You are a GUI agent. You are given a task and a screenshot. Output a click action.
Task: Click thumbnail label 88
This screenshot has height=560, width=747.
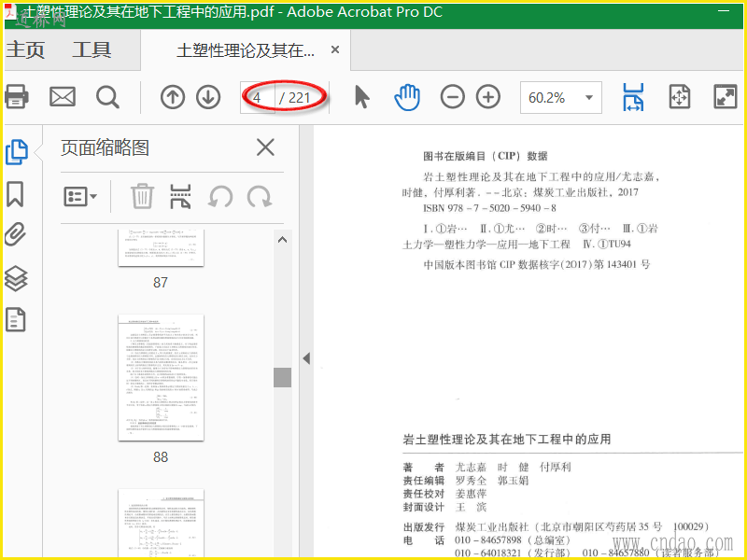coord(161,457)
